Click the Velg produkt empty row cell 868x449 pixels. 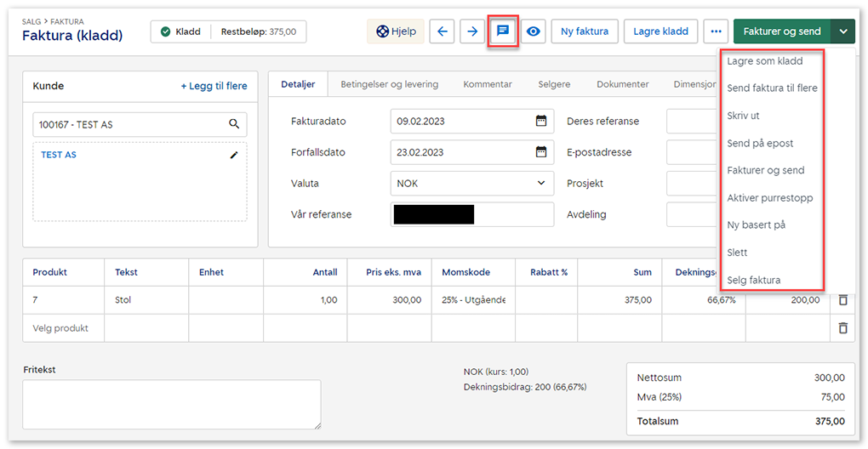[60, 328]
